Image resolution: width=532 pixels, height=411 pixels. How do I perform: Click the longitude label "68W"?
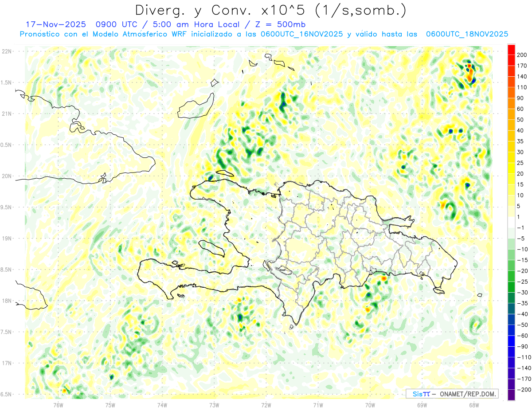[x=473, y=405]
